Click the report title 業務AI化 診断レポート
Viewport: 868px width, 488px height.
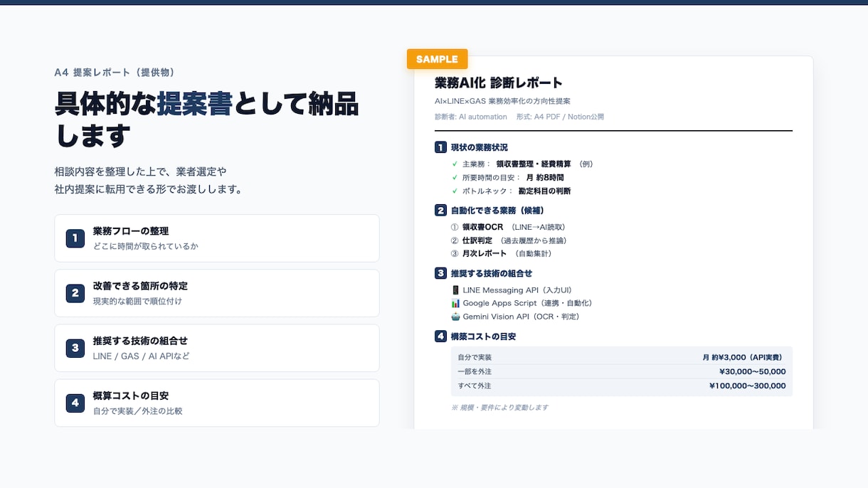point(499,83)
